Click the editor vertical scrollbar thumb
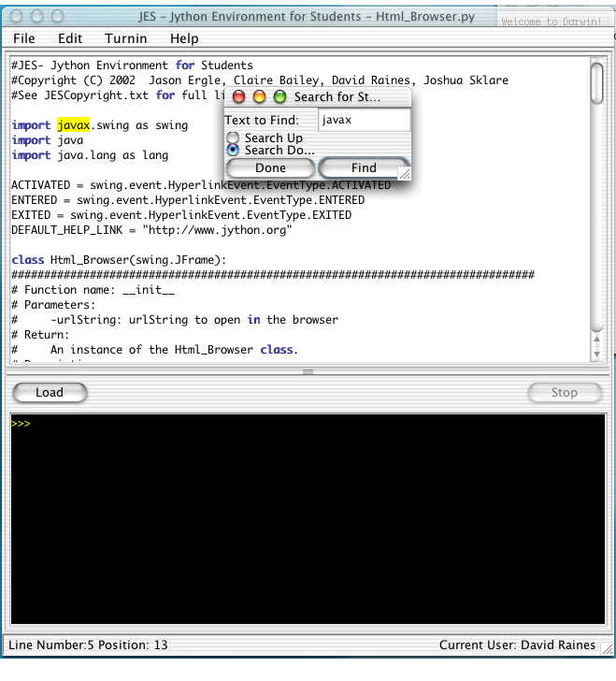Screen dimensions: 616x681 (x=597, y=83)
